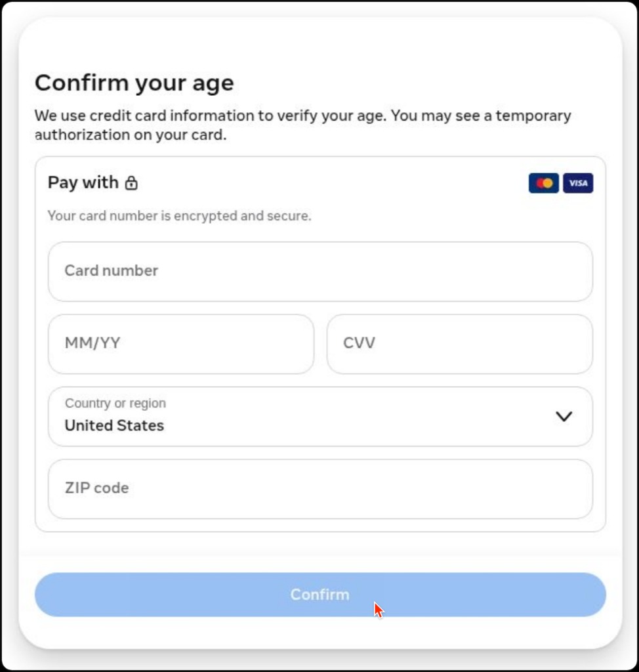Click the Mastercard logo badge
The width and height of the screenshot is (639, 672).
tap(543, 183)
